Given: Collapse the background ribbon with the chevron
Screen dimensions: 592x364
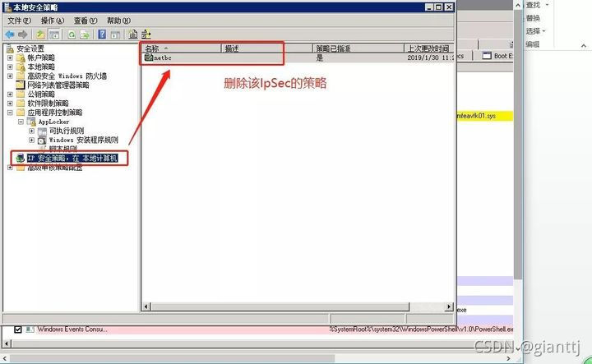Looking at the screenshot, I should tap(584, 45).
